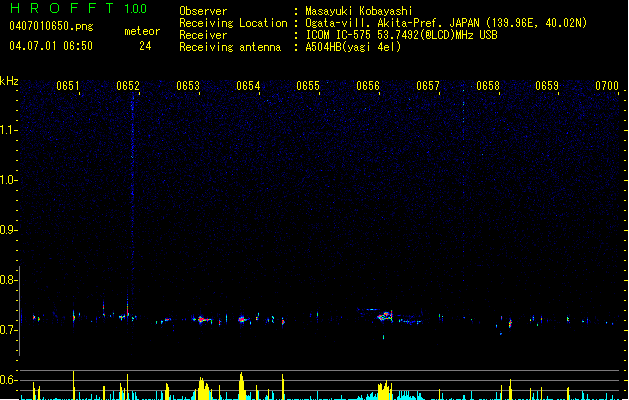Click the Observer label
The width and height of the screenshot is (629, 400).
click(x=203, y=11)
